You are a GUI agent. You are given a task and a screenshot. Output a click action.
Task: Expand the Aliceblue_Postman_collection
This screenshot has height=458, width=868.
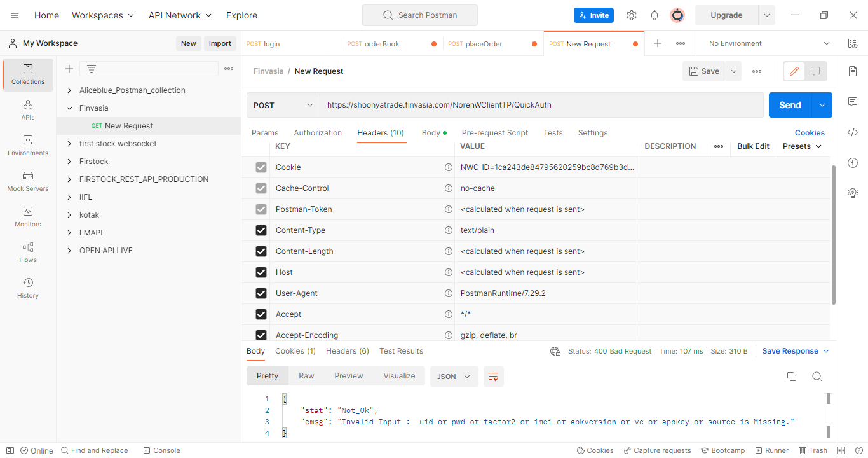[69, 90]
